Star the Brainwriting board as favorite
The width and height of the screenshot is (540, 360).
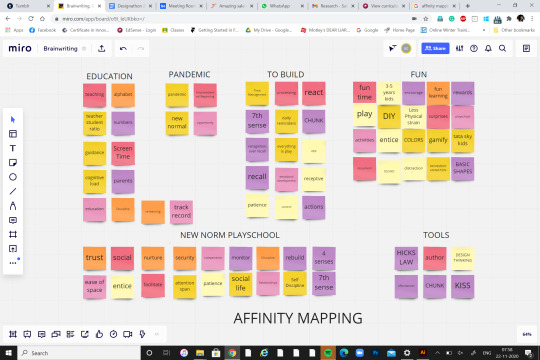84,49
